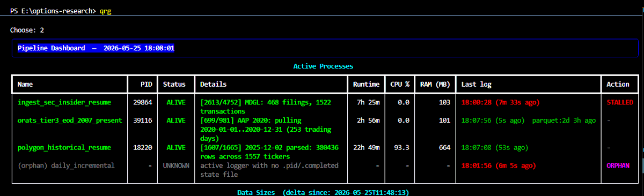Click the 103 RAM value

click(x=444, y=102)
